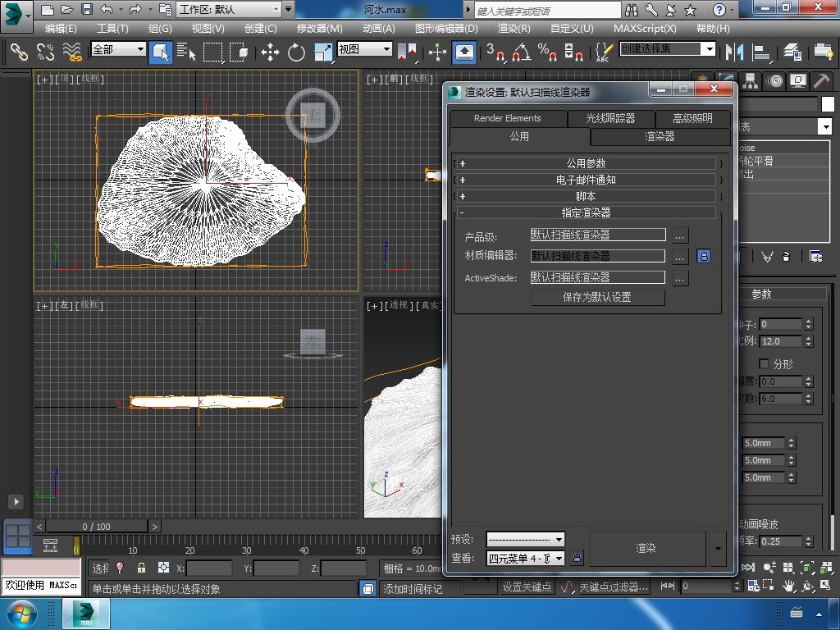Open selection filter dropdown 全部
Viewport: 840px width, 630px height.
coord(118,49)
